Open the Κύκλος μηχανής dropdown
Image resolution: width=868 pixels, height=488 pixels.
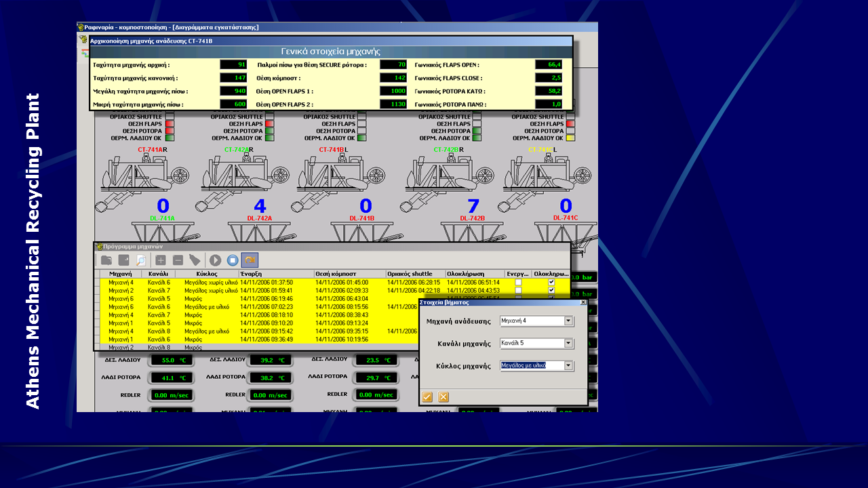(x=569, y=366)
